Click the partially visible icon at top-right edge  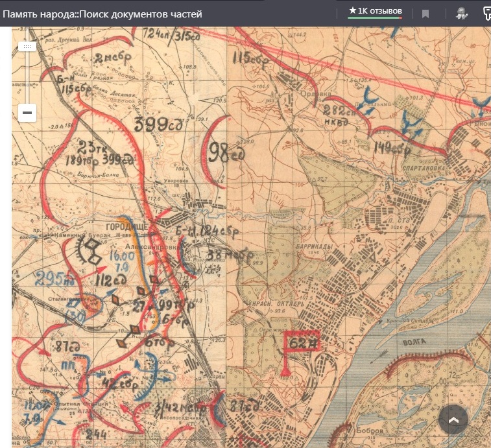point(486,13)
